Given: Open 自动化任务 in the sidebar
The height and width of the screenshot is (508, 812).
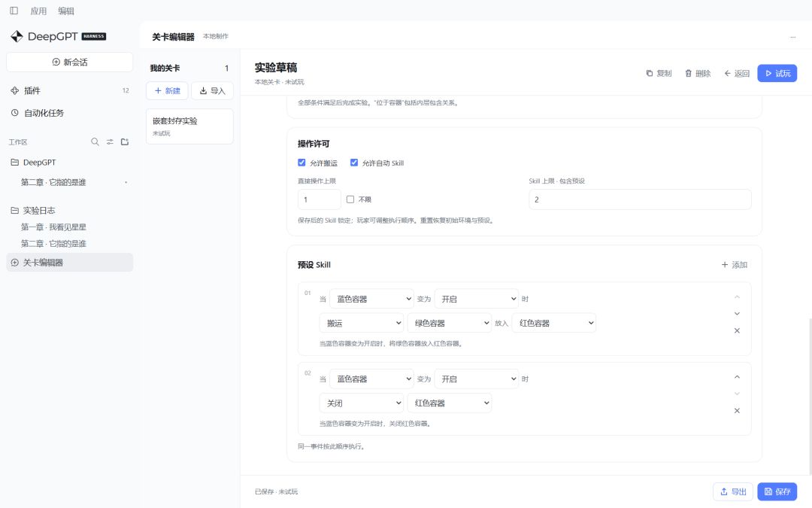Looking at the screenshot, I should pyautogui.click(x=69, y=113).
